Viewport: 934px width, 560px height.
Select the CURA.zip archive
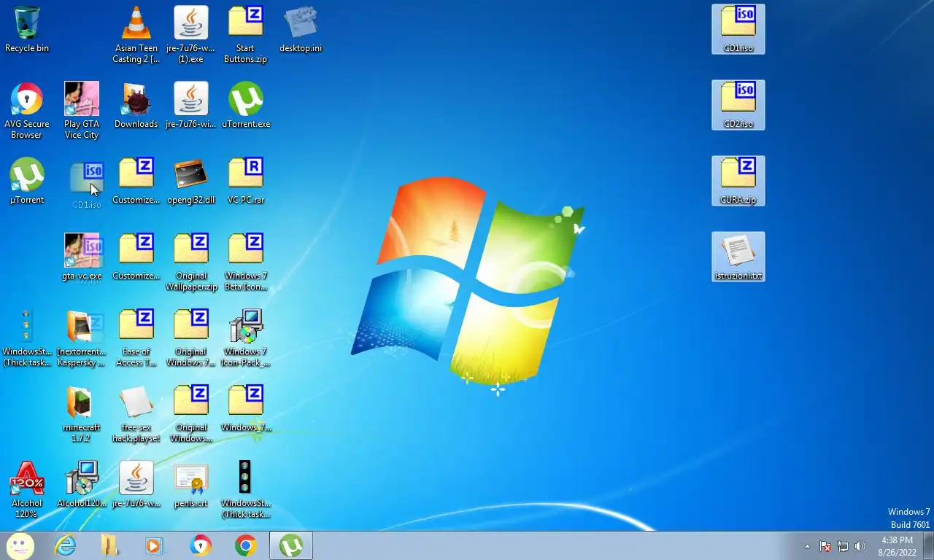[x=738, y=181]
